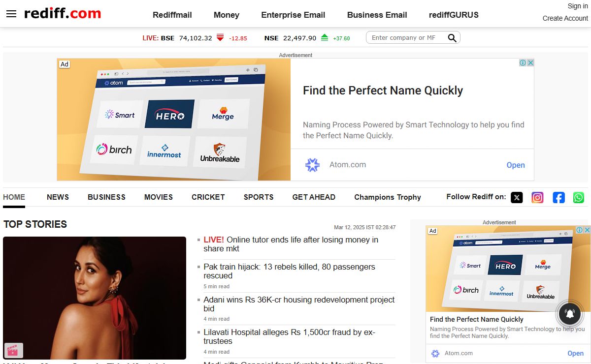This screenshot has height=364, width=591.
Task: Open the Online tutor LIVE story
Action: click(x=291, y=244)
